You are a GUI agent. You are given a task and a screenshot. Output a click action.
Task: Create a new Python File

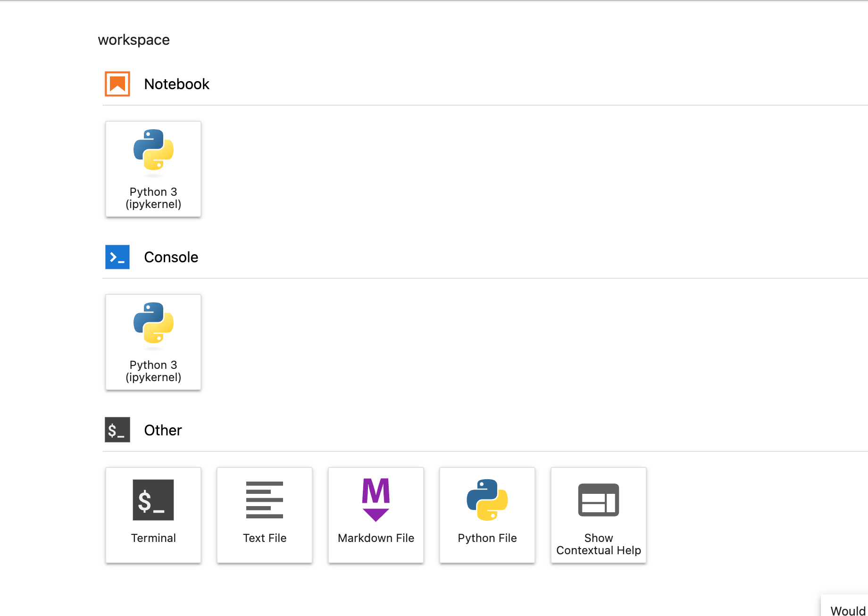(x=487, y=515)
